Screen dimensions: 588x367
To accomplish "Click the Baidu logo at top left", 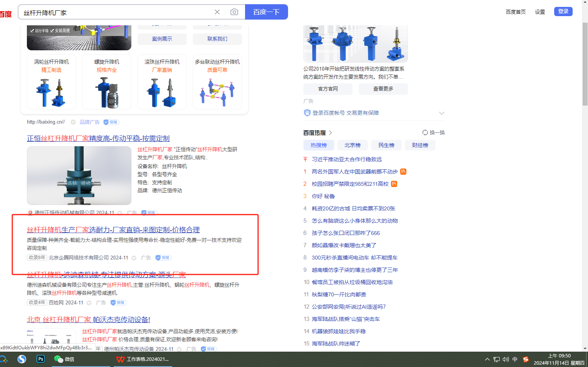I will click(x=6, y=14).
